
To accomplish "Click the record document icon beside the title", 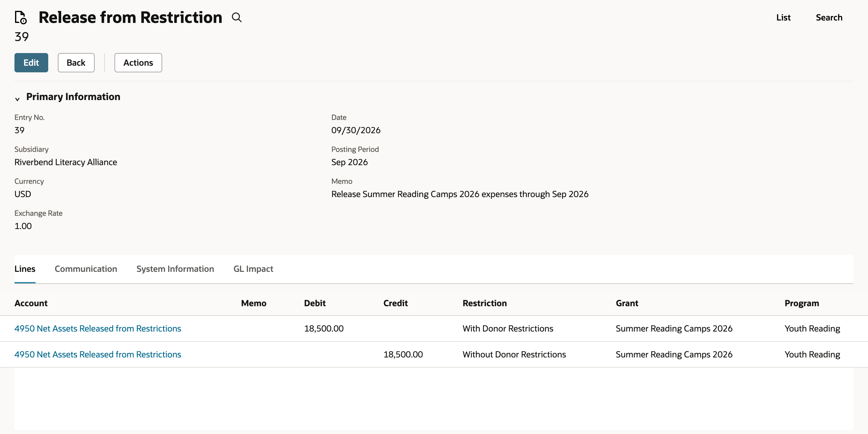I will pyautogui.click(x=20, y=17).
